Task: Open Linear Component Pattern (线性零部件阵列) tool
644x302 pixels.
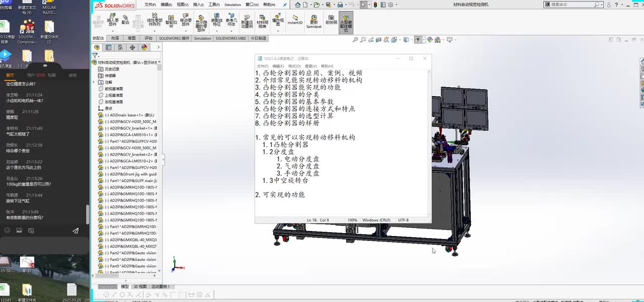Action: click(154, 21)
